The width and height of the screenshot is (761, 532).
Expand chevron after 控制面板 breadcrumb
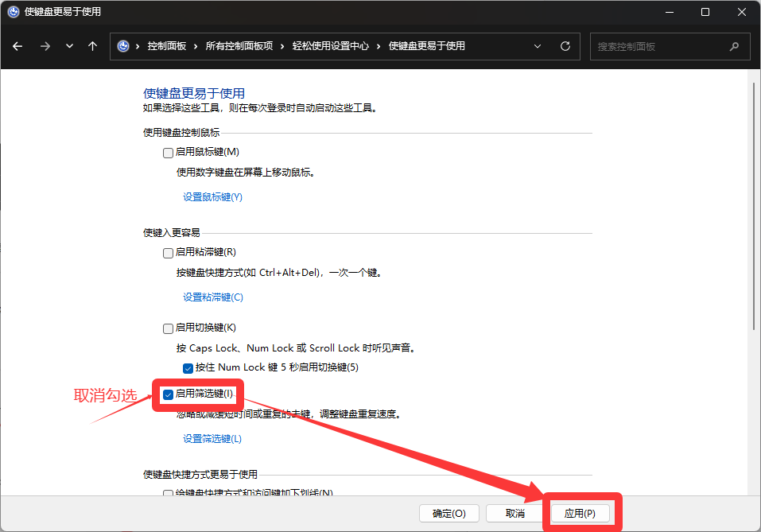click(x=196, y=46)
